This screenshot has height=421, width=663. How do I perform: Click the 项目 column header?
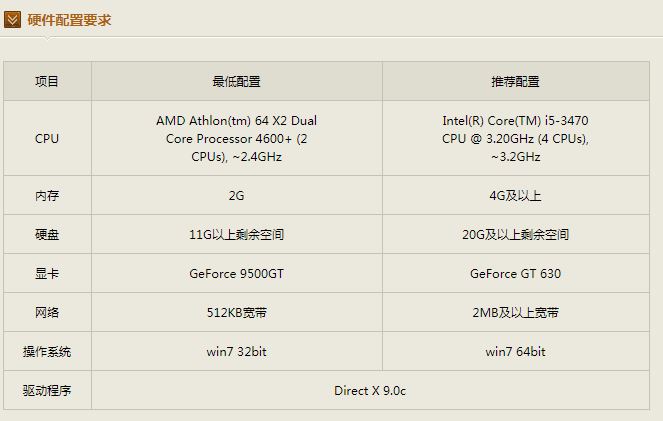[47, 82]
